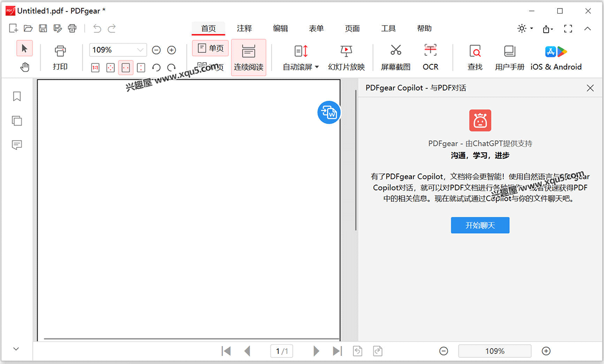The image size is (604, 364).
Task: Toggle fit width view mode
Action: [126, 67]
